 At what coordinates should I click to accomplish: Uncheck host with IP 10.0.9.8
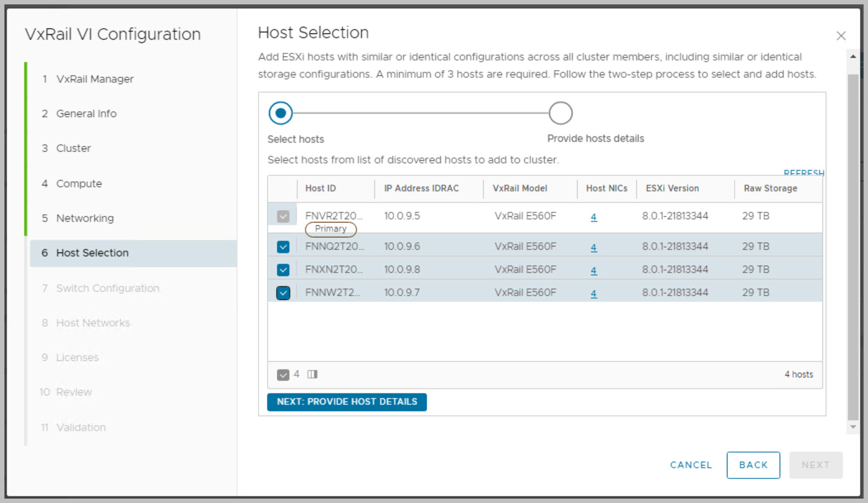pos(283,270)
